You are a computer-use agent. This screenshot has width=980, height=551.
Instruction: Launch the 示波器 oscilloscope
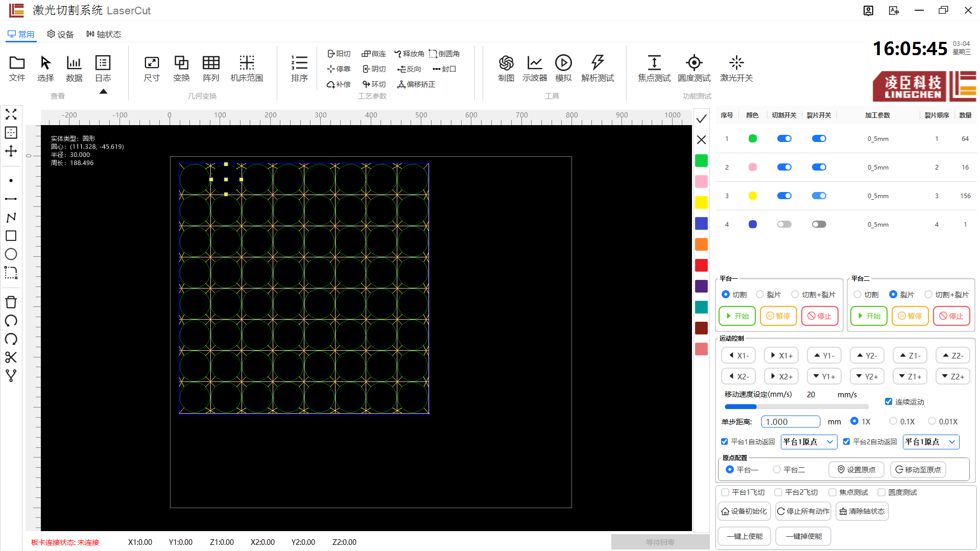tap(535, 68)
